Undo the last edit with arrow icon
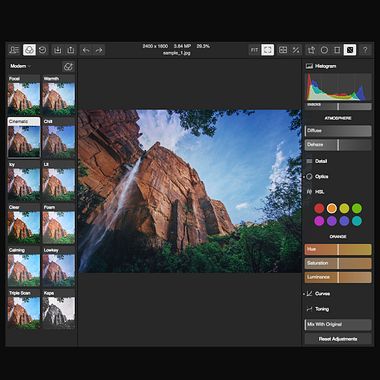The height and width of the screenshot is (380, 380). pos(86,50)
